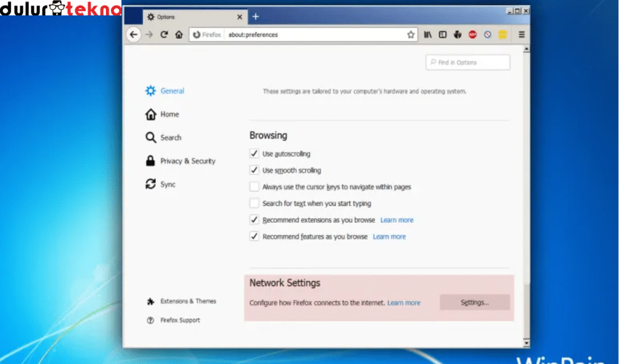619x364 pixels.
Task: Open Learn more for recommended extensions
Action: point(397,220)
